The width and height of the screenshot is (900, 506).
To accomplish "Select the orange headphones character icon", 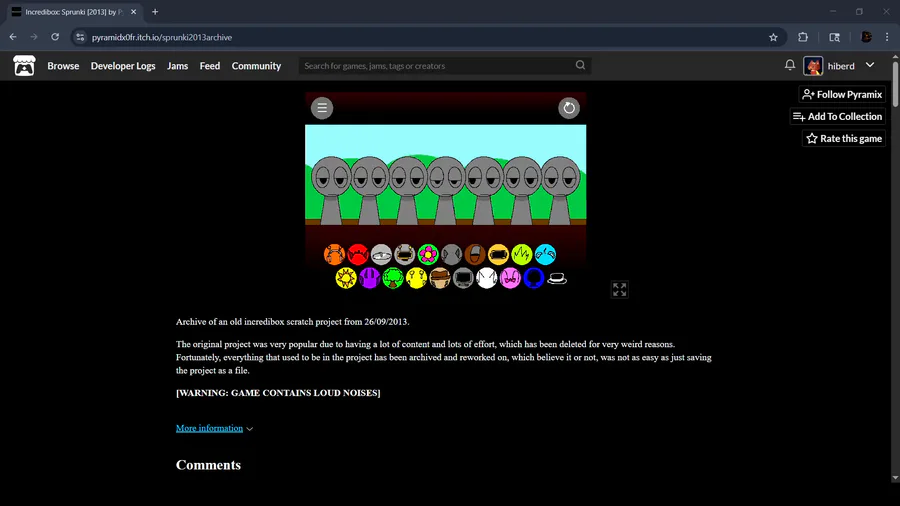I will [334, 254].
